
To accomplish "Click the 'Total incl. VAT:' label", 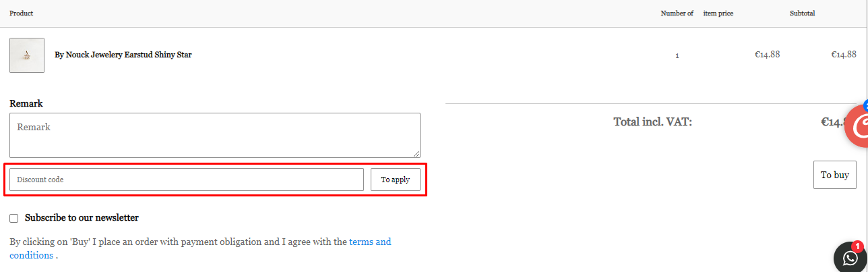I will pyautogui.click(x=652, y=122).
